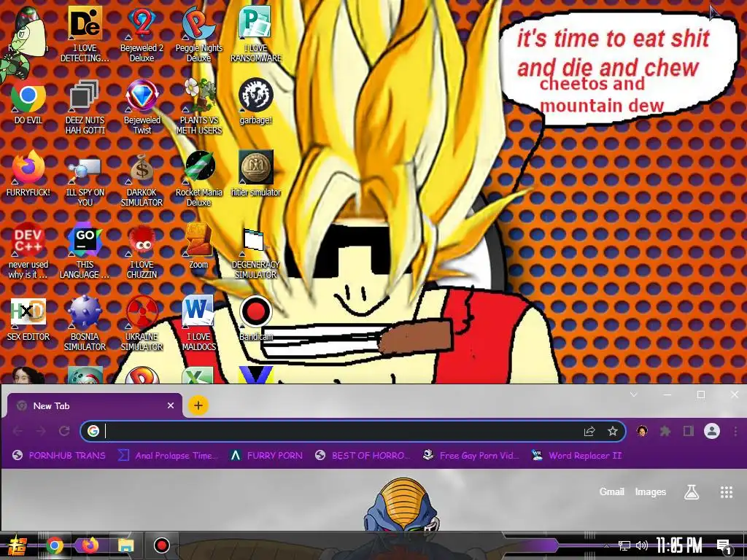Open the Chrome profile menu

pyautogui.click(x=712, y=432)
